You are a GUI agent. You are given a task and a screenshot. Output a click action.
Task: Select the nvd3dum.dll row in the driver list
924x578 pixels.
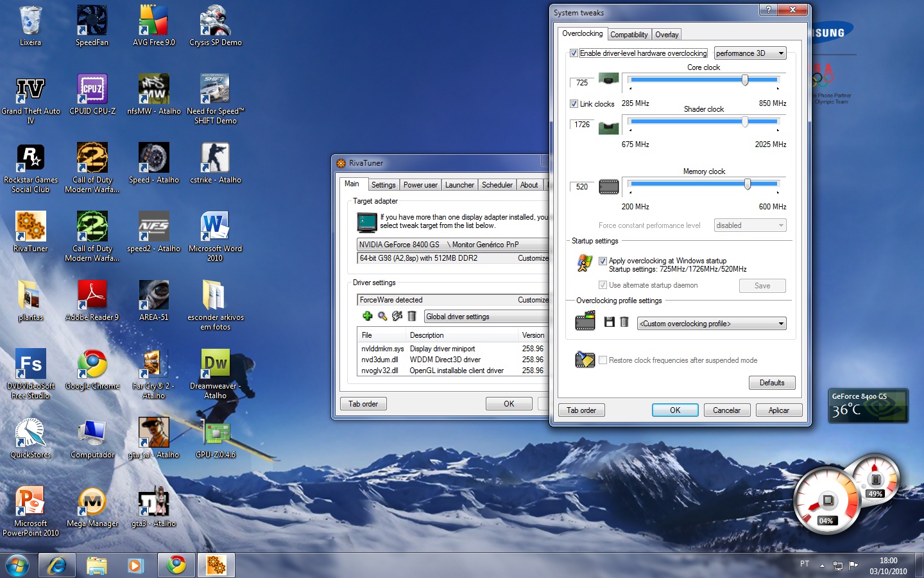coord(453,360)
